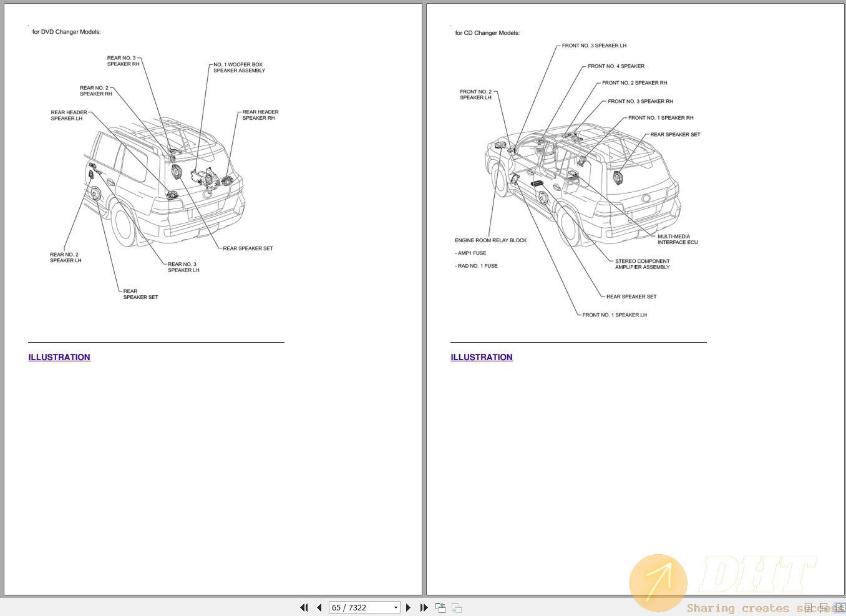Go to the next page
846x616 pixels.
click(x=408, y=607)
